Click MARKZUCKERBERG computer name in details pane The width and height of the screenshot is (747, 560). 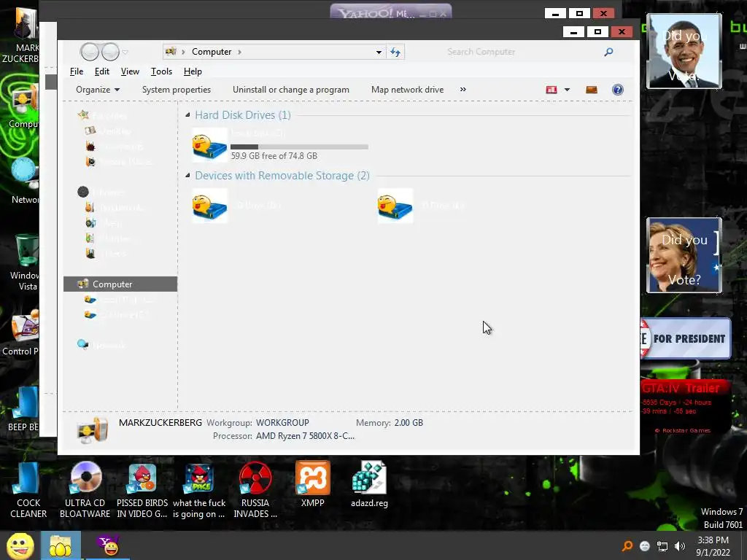pos(160,422)
